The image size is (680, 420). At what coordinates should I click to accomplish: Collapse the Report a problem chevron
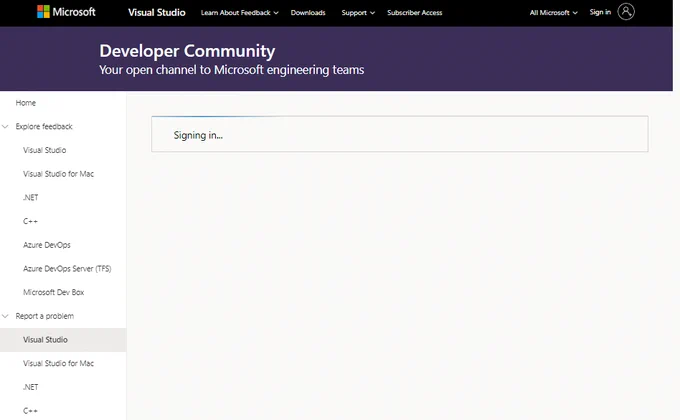(x=5, y=316)
